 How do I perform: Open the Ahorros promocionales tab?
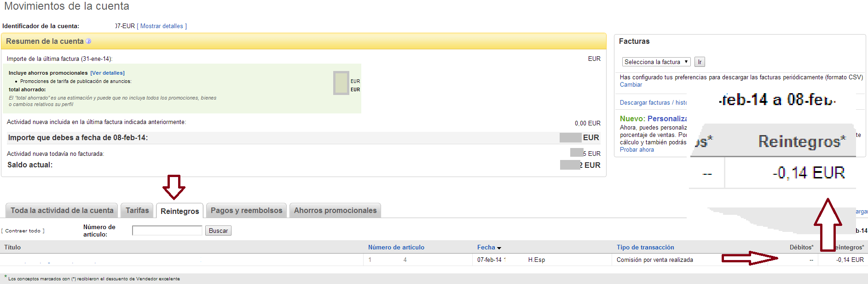(x=335, y=211)
